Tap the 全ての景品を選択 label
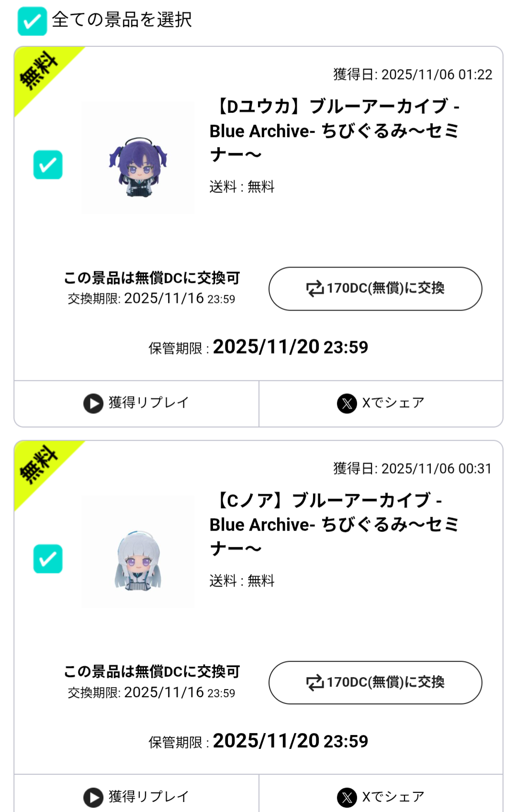The width and height of the screenshot is (517, 812). click(x=122, y=20)
